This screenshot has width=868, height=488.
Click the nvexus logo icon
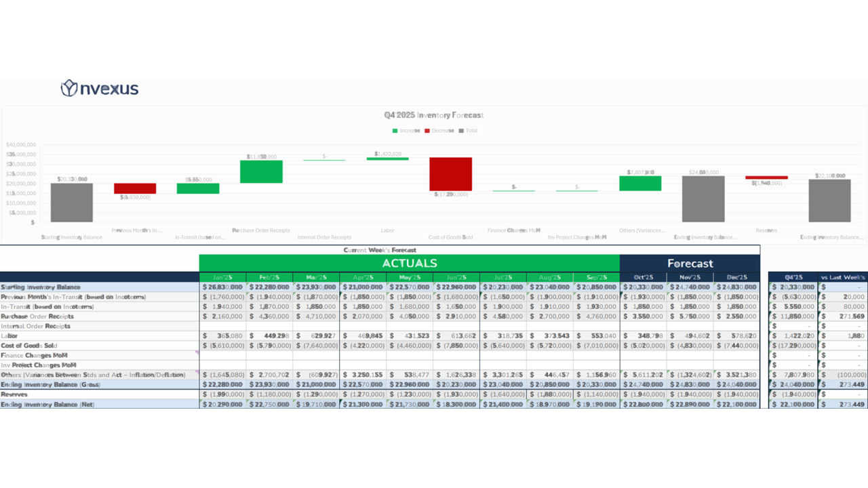click(69, 88)
